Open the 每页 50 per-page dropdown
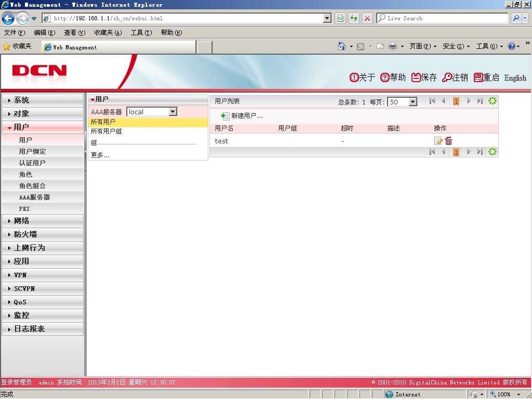Viewport: 532px width, 399px height. (x=413, y=102)
